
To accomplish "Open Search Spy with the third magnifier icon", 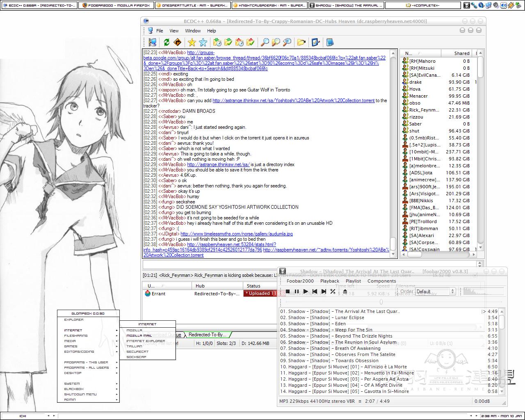I will [287, 42].
